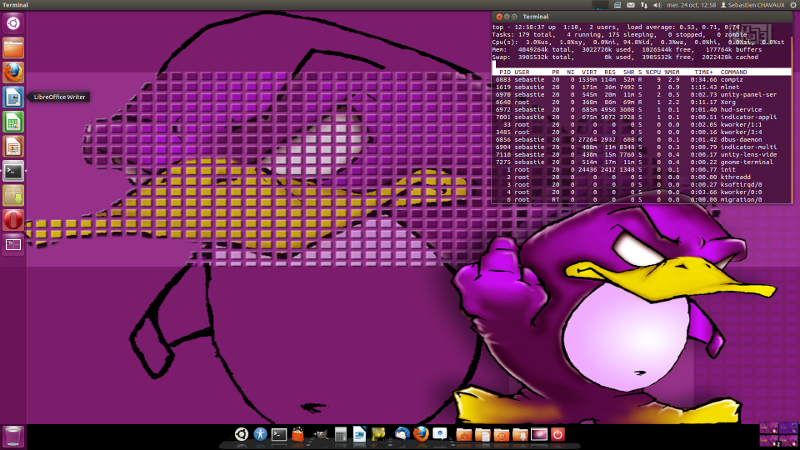Click the dbus-daemon process row

(642, 139)
